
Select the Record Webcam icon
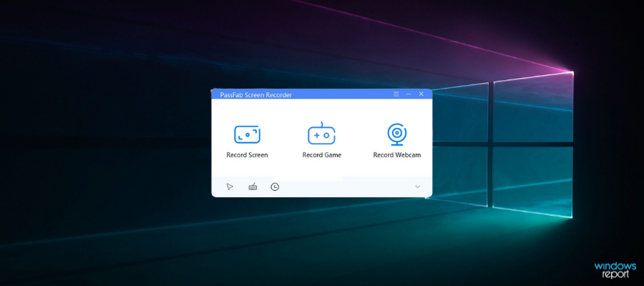(x=396, y=134)
